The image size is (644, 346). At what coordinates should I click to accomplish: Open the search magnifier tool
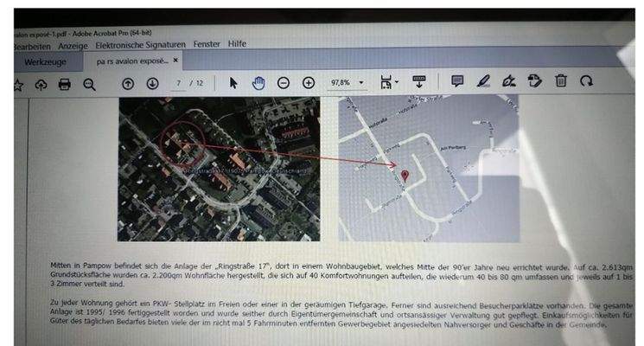click(x=89, y=85)
